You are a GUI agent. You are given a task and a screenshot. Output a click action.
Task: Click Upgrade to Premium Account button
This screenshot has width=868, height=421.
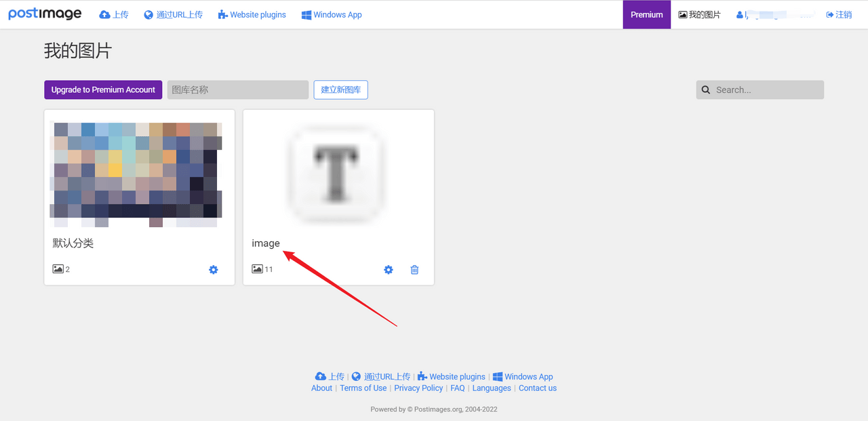point(103,89)
